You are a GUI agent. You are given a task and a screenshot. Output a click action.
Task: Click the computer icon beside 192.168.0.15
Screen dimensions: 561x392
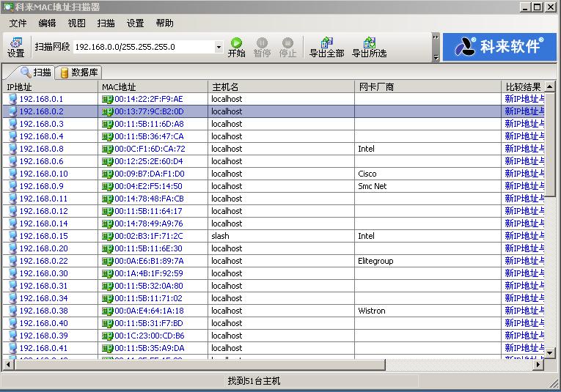point(12,236)
